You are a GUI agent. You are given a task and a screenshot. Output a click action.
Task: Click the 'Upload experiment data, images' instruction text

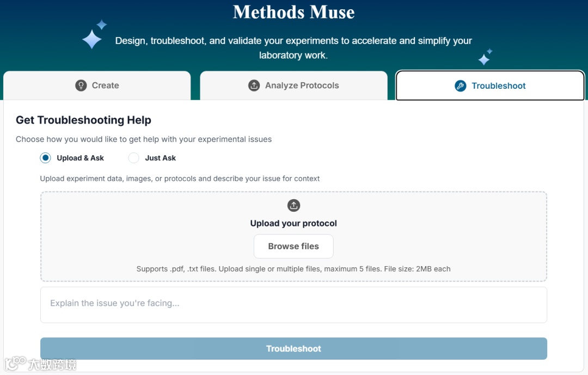[180, 179]
